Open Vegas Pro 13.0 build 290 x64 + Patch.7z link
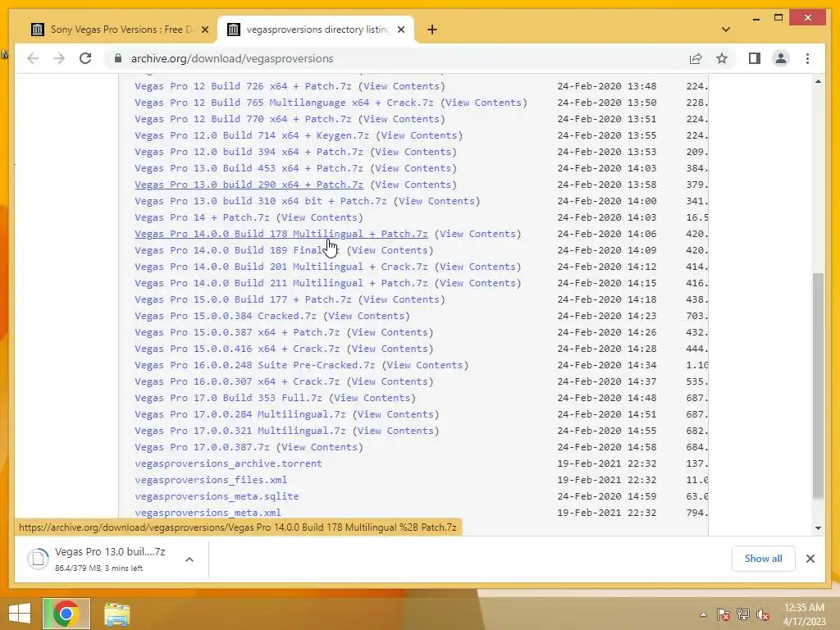Screen dimensions: 840x630 [x=249, y=185]
